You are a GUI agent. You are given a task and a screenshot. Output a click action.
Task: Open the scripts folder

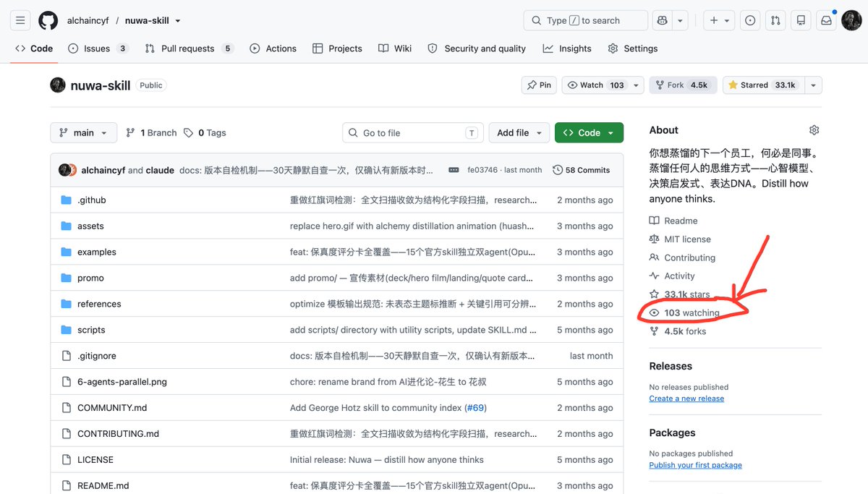[91, 330]
